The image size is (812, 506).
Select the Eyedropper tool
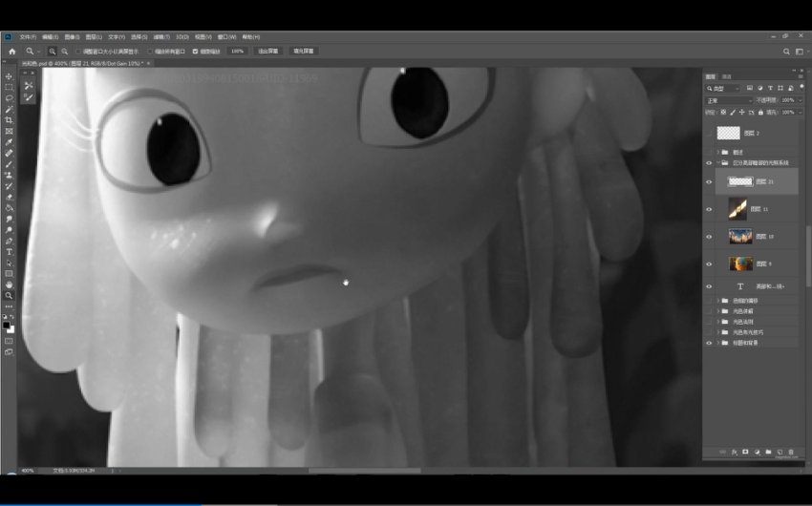click(x=9, y=142)
